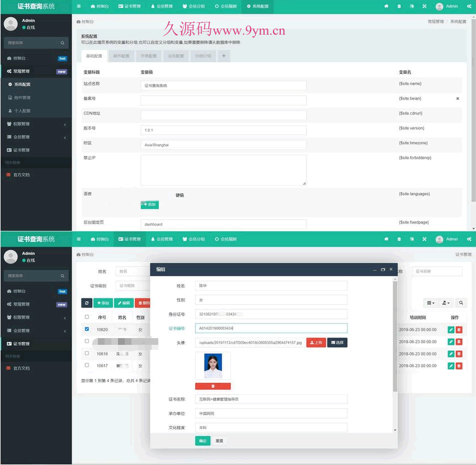Click the red trash button under the avatar photo
Viewport: 476px width, 465px height.
[x=213, y=386]
